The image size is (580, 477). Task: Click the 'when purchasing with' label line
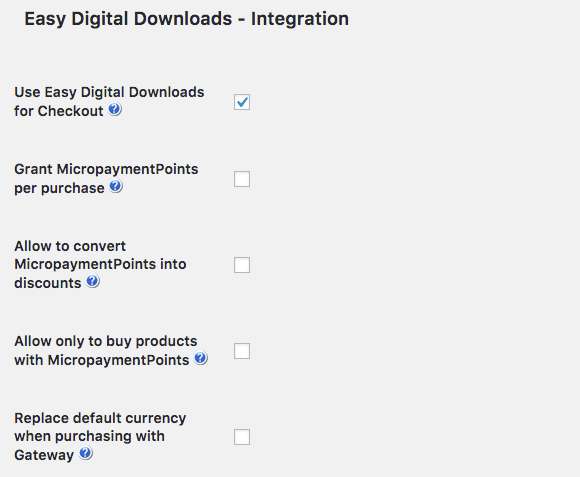pos(90,437)
